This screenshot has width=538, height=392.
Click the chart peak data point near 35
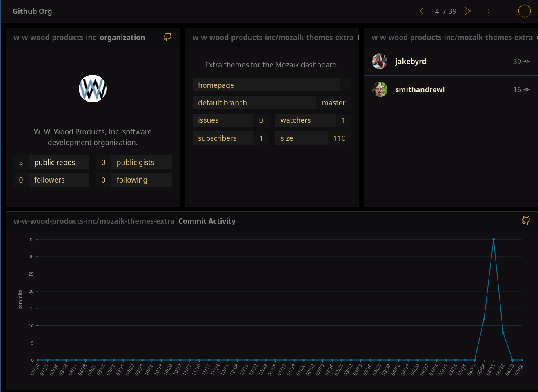click(x=494, y=239)
